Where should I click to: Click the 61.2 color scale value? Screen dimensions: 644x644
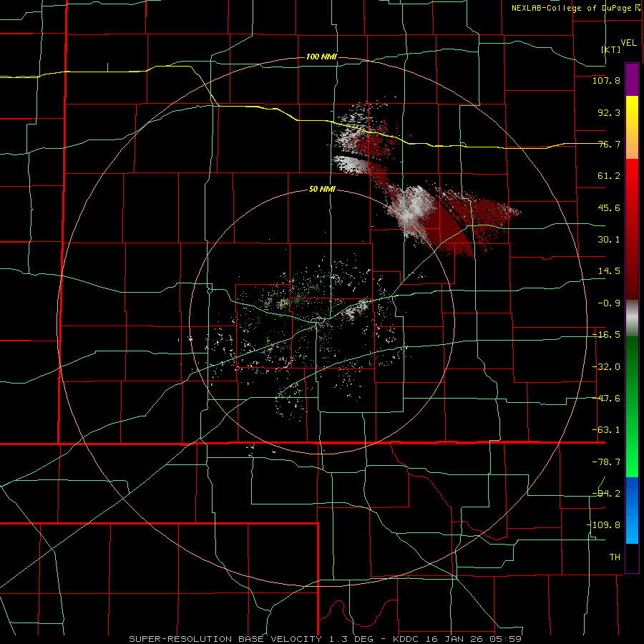tap(609, 176)
